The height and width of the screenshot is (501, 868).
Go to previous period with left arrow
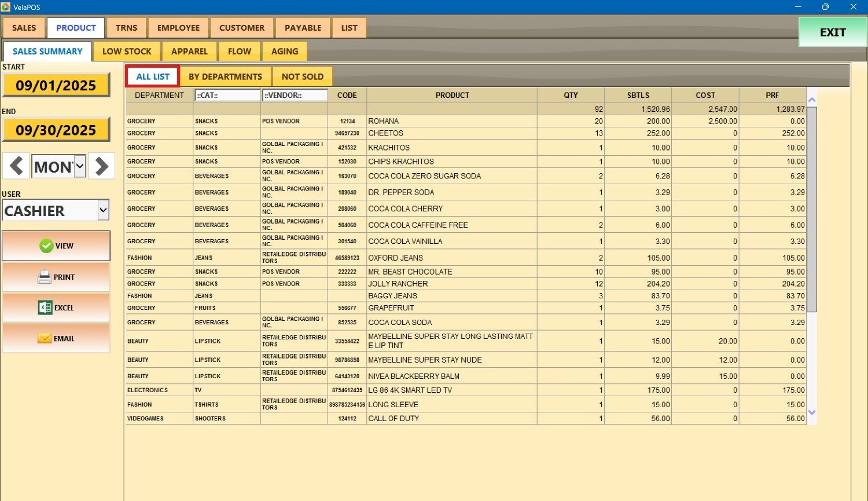pyautogui.click(x=16, y=166)
